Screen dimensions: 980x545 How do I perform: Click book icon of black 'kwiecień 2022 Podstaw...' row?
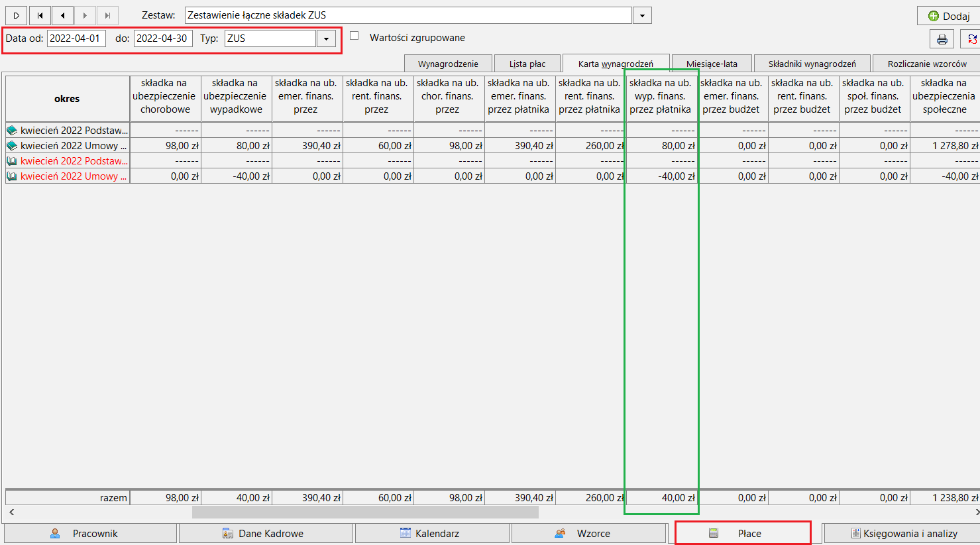click(x=12, y=131)
